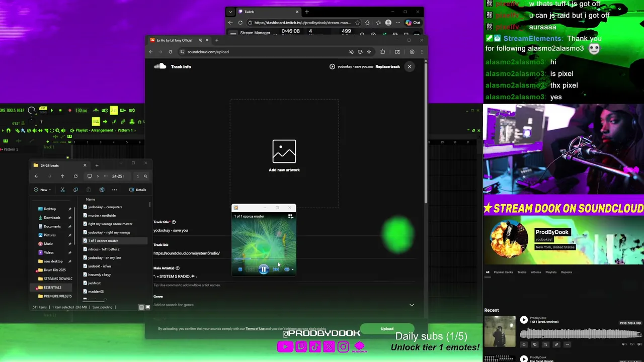Play the 1 Of 1 recent track
644x362 pixels.
(x=524, y=320)
